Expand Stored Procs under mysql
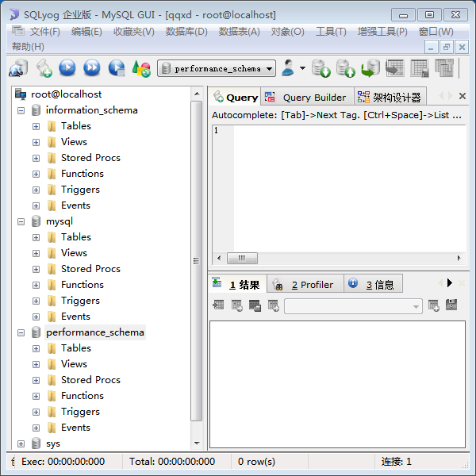The image size is (476, 476). point(36,269)
